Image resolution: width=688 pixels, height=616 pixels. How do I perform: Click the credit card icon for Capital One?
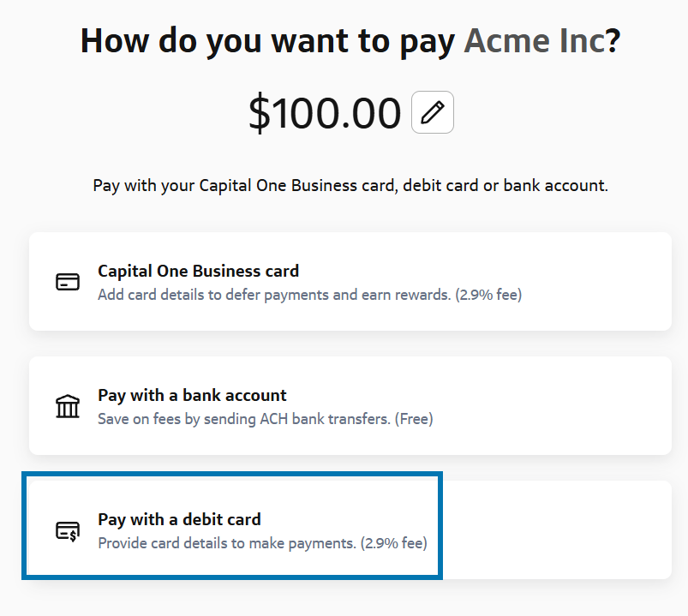click(68, 282)
